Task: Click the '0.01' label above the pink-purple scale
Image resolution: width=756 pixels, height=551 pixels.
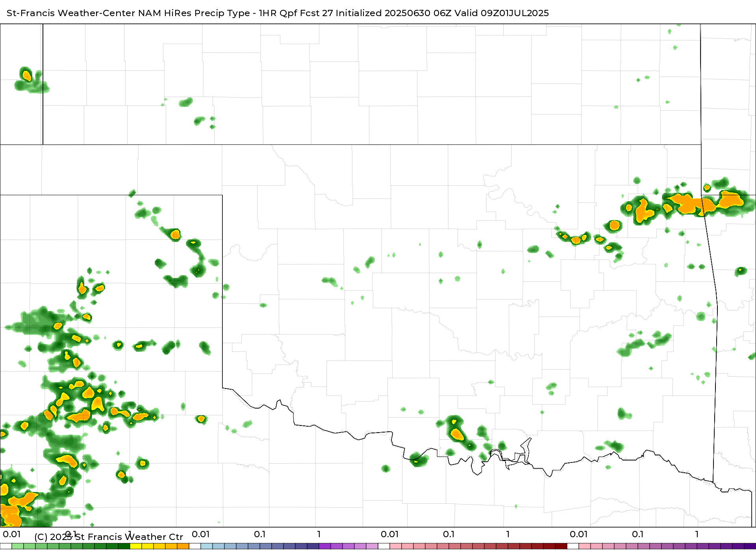Action: (579, 534)
